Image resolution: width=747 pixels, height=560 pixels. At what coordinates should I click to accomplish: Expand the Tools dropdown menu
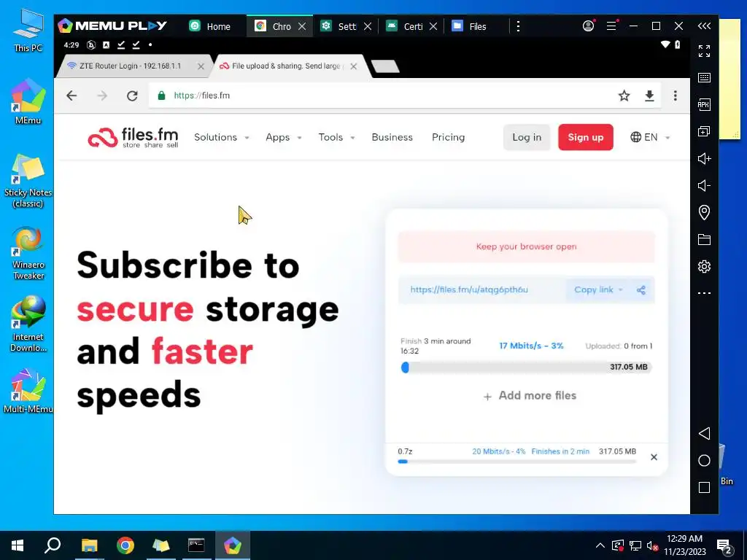pos(336,137)
